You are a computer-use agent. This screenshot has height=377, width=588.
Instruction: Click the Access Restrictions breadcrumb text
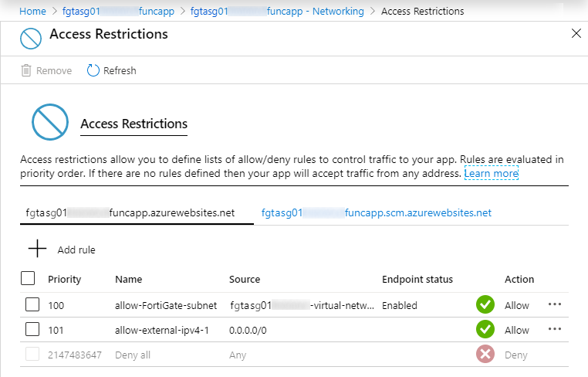(x=423, y=12)
